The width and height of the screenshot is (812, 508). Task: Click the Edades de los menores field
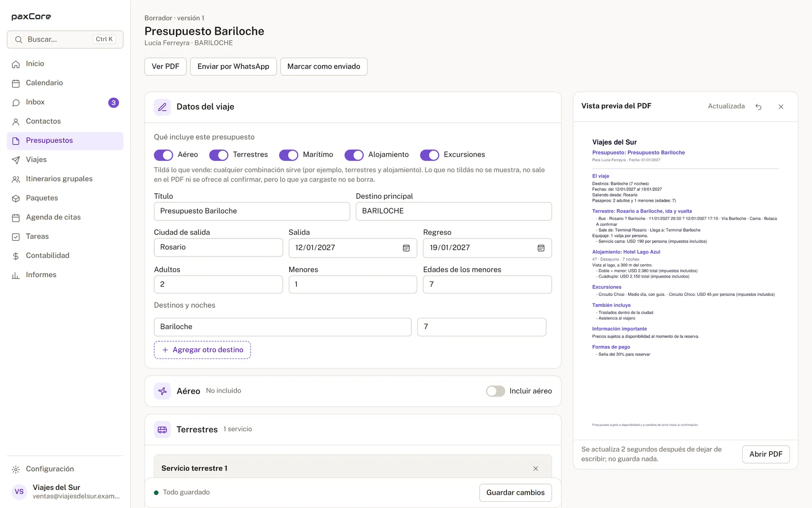[487, 284]
